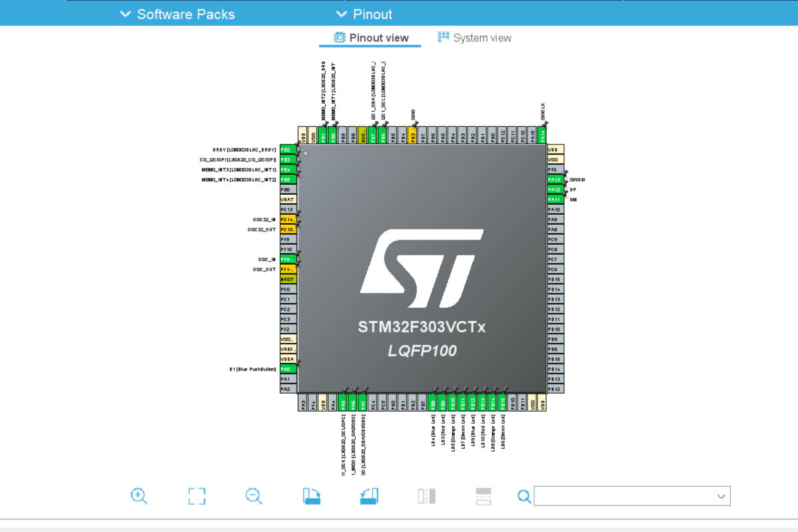This screenshot has width=798, height=532.
Task: Toggle the PA13 SWDIO pin
Action: pyautogui.click(x=553, y=180)
